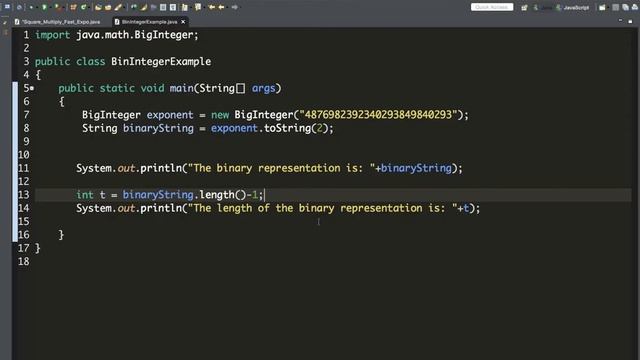This screenshot has height=360, width=640.
Task: Switch to the JavaScript perspective
Action: (x=572, y=7)
